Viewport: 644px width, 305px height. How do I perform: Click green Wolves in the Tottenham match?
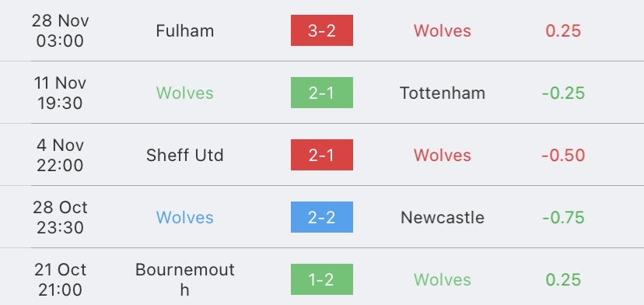185,93
